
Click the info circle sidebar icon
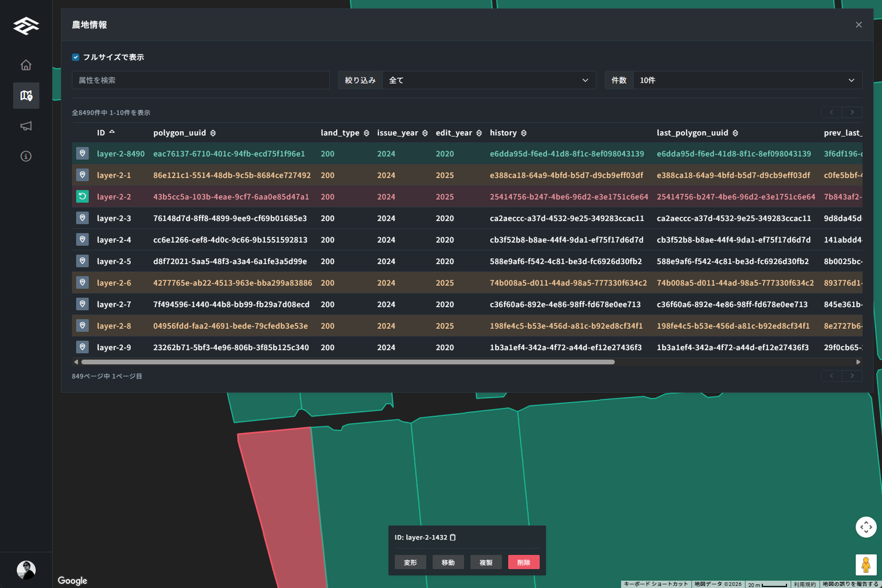coord(26,156)
